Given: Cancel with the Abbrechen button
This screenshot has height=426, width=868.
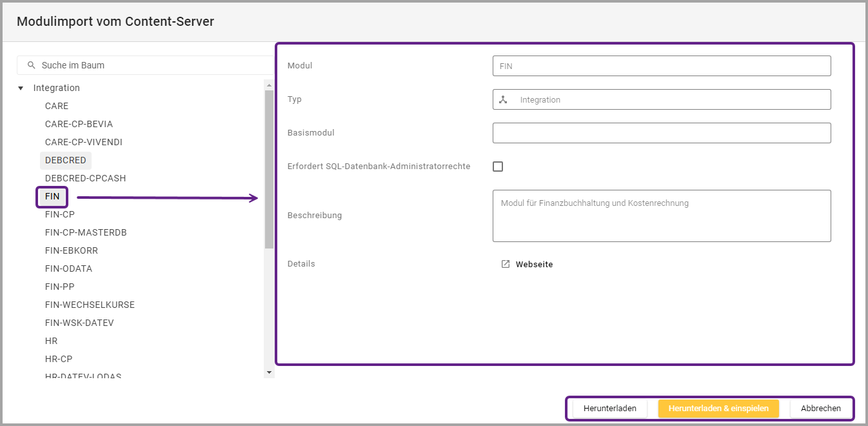Looking at the screenshot, I should (820, 409).
